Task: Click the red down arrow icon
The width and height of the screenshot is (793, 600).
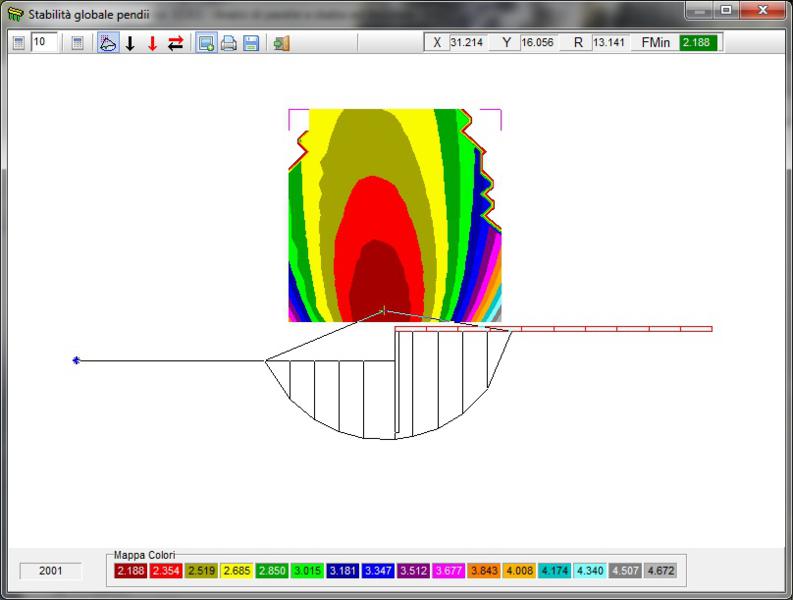Action: pyautogui.click(x=152, y=43)
